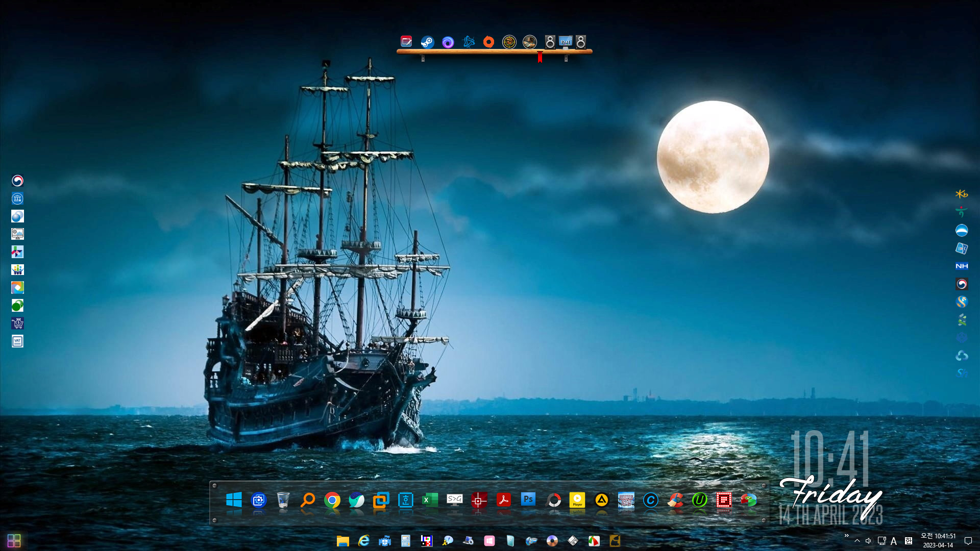
Task: Open Steam from the wooden shelf dock
Action: pos(427,42)
